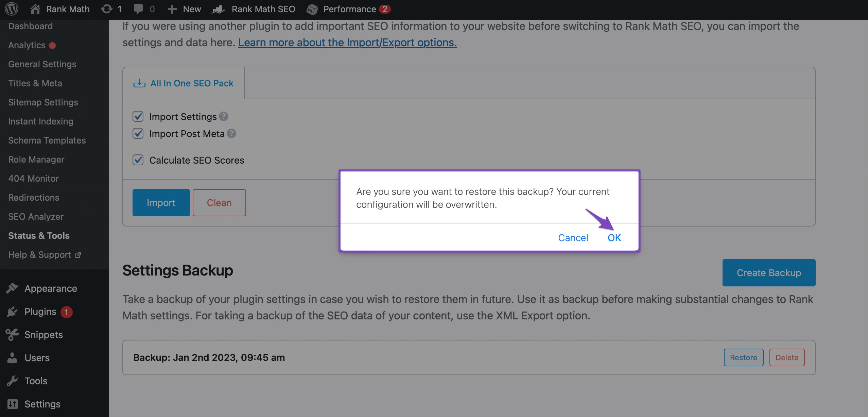The image size is (868, 417).
Task: Disable Calculate SEO Scores checkbox
Action: [x=138, y=160]
